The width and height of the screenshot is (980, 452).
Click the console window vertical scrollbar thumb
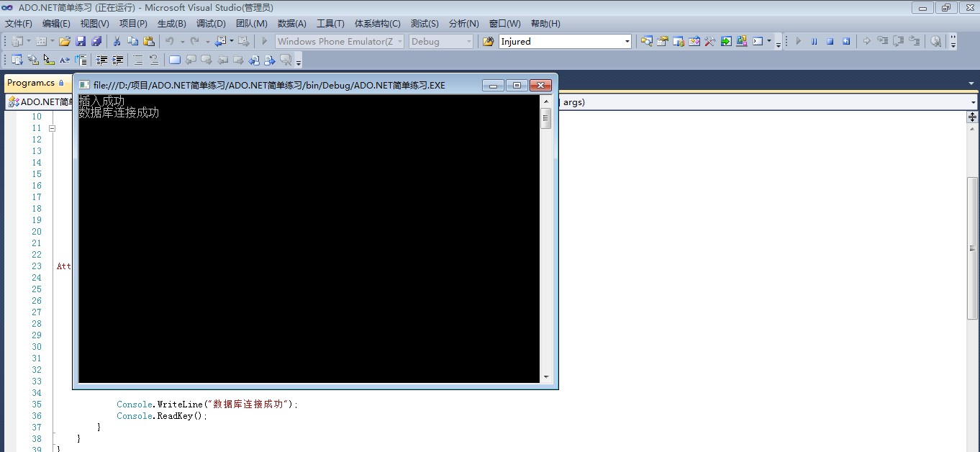546,118
